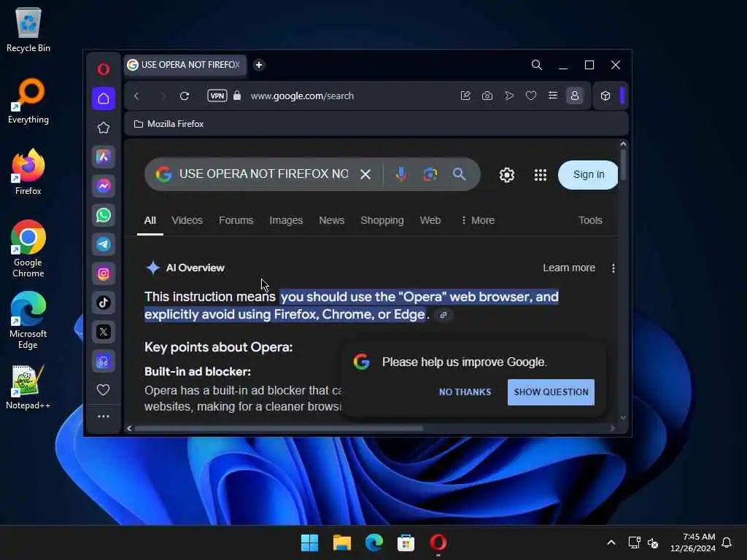Clear the Google search box

pyautogui.click(x=365, y=174)
